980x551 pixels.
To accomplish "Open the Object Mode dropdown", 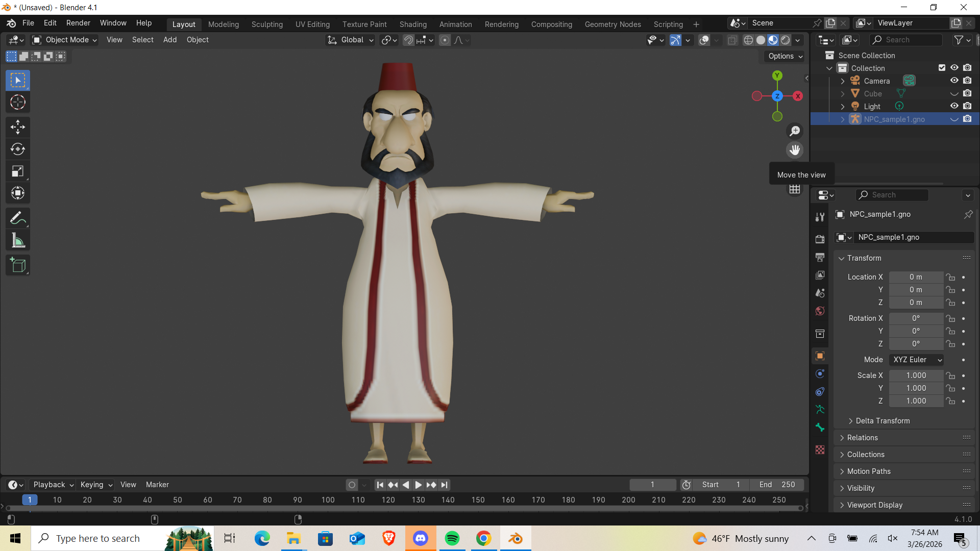I will 64,40.
